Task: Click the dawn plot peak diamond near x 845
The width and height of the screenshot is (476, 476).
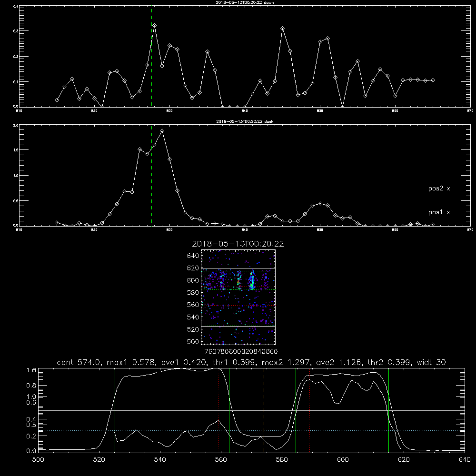Action: pyautogui.click(x=283, y=29)
